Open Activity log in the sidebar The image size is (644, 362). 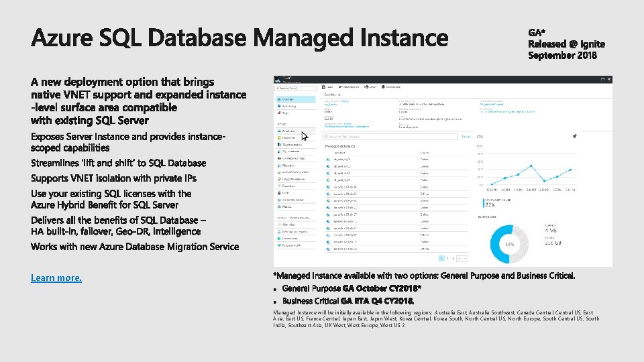click(296, 107)
